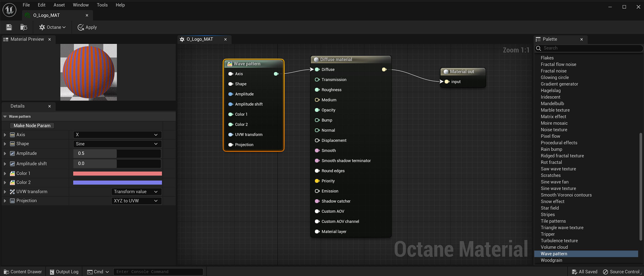644x276 pixels.
Task: Expand the Shape property row
Action: 5,144
